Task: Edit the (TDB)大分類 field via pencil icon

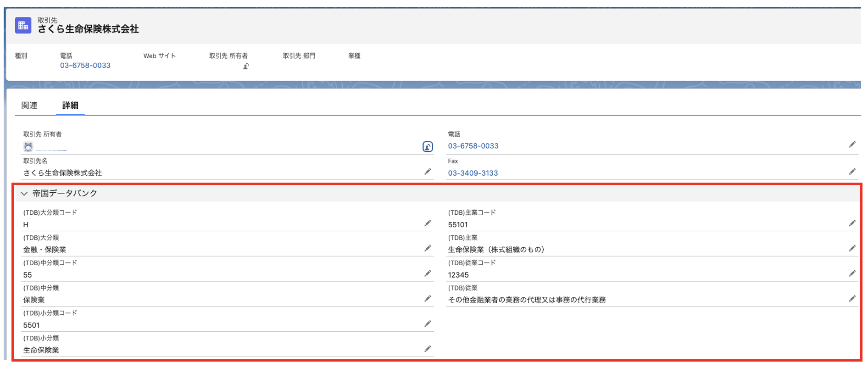Action: (x=428, y=248)
